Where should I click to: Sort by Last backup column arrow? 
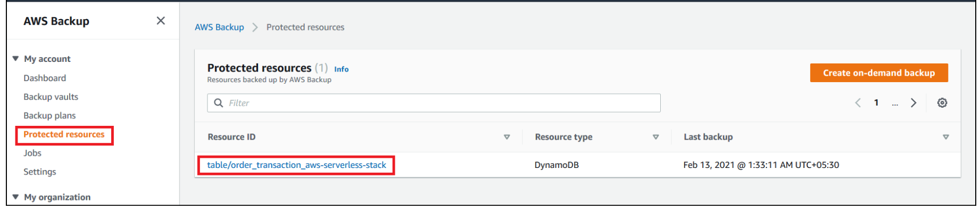coord(946,137)
